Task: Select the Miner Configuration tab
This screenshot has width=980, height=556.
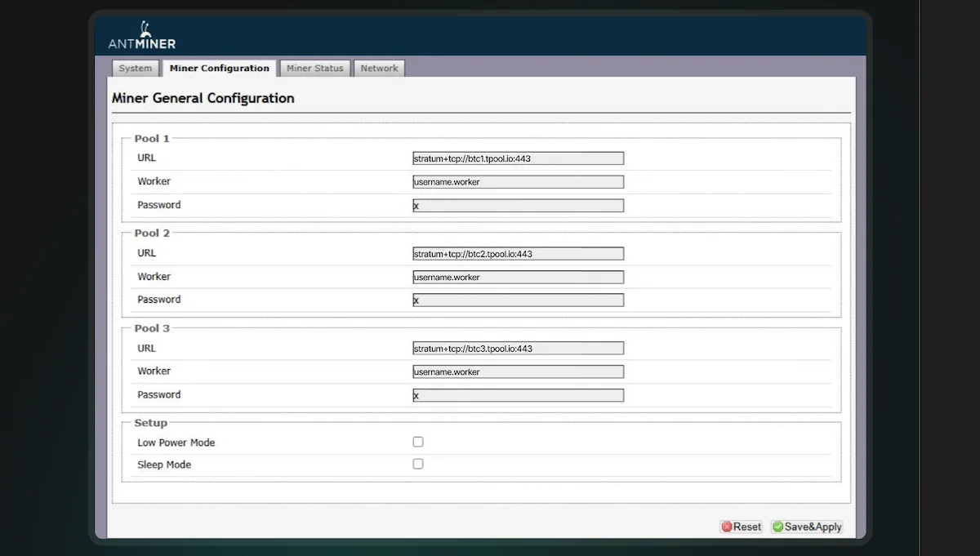Action: [220, 69]
